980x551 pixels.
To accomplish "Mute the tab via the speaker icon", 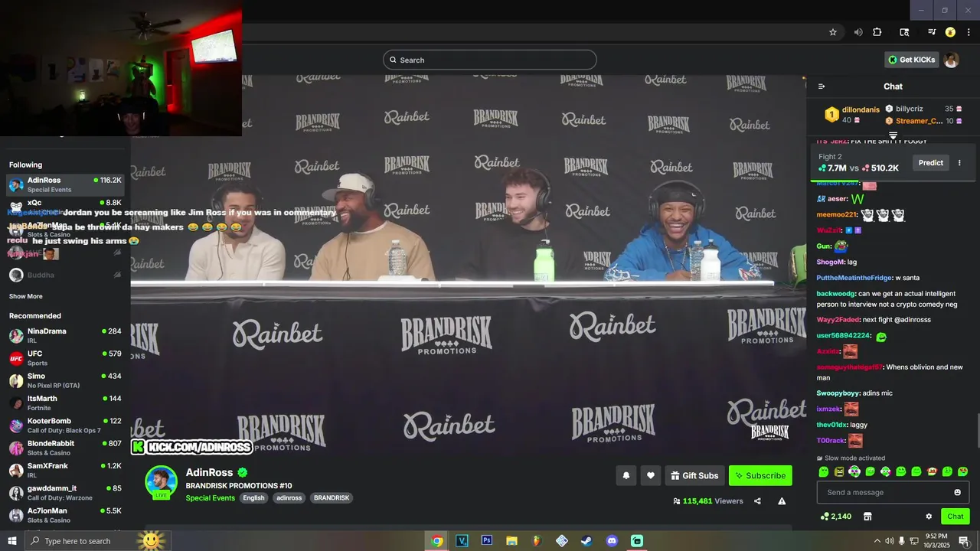I will tap(858, 32).
